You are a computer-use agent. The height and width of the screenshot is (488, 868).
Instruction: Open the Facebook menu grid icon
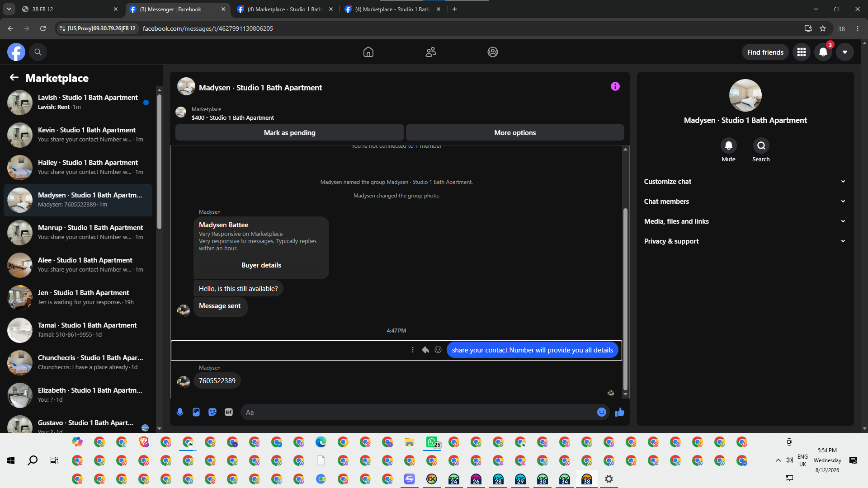click(802, 52)
